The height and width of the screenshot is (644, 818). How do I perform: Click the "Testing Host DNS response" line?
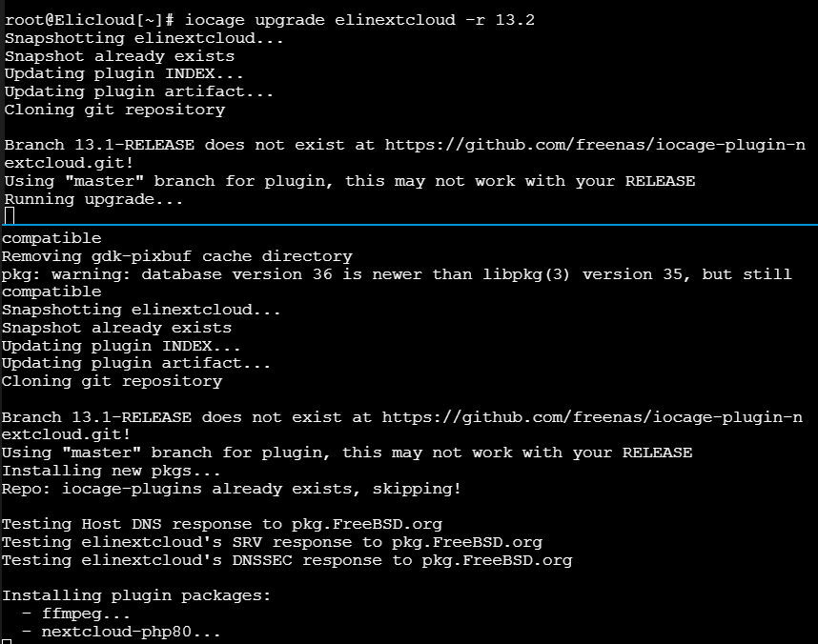click(x=221, y=524)
